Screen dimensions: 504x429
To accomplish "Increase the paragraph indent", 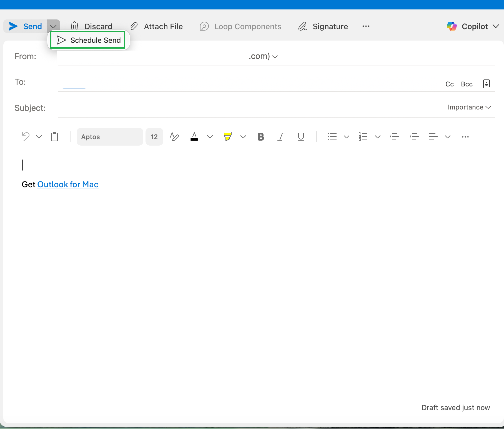I will [x=414, y=137].
